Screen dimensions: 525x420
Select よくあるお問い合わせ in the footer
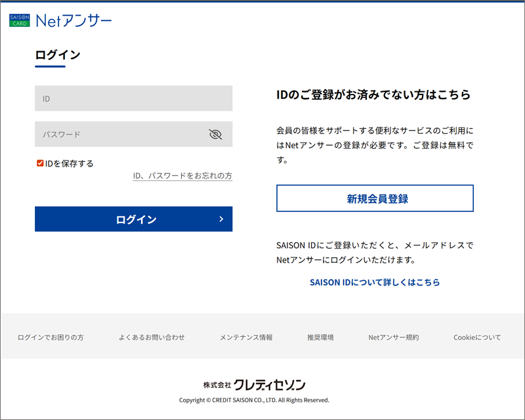pyautogui.click(x=152, y=337)
